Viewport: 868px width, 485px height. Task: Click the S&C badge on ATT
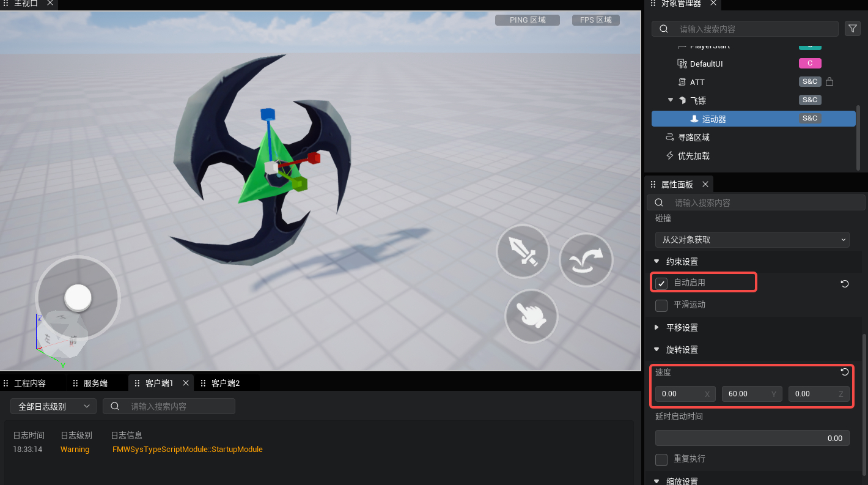(810, 81)
